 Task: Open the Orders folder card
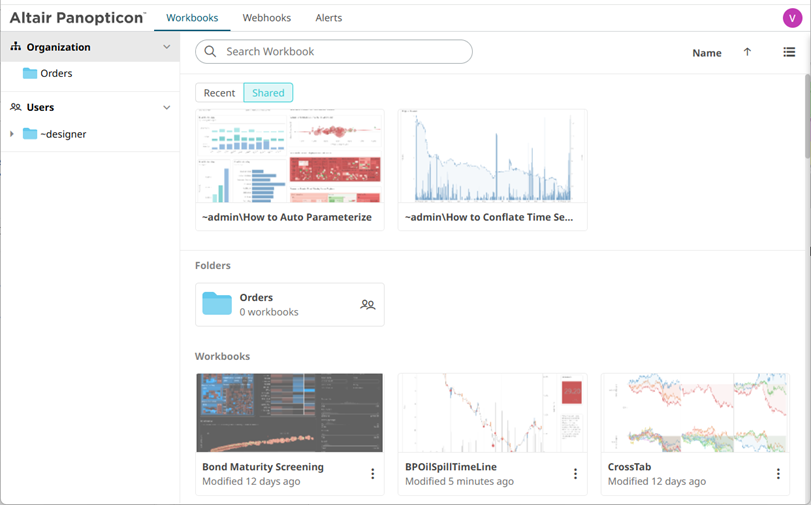point(290,304)
